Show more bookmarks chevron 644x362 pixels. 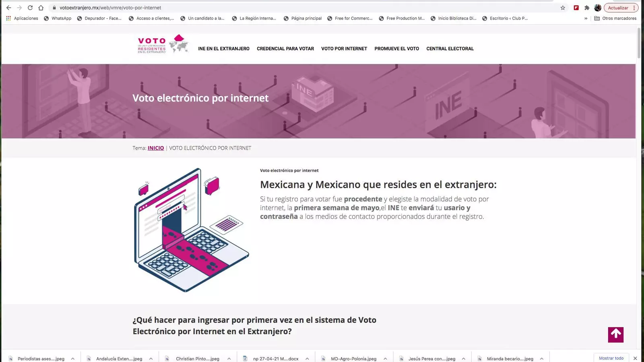[586, 19]
